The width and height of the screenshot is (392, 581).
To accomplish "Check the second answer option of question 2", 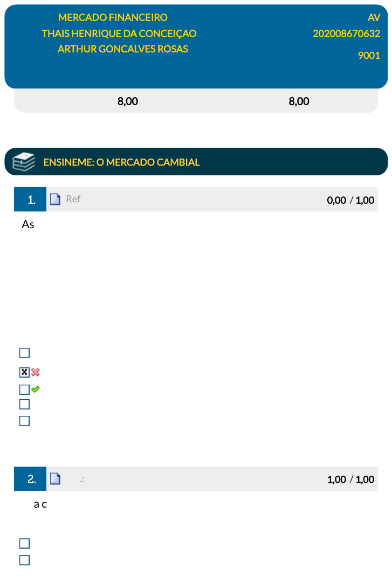I will pyautogui.click(x=24, y=560).
